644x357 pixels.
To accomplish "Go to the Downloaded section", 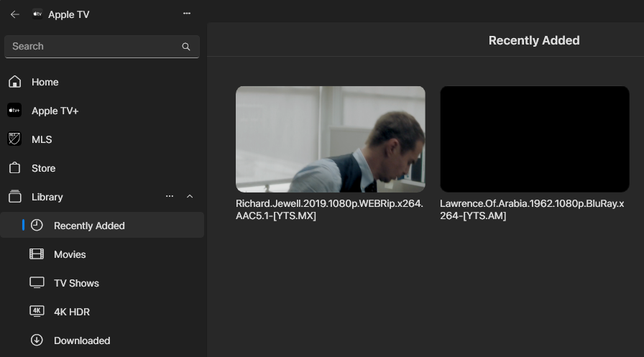I will point(82,340).
